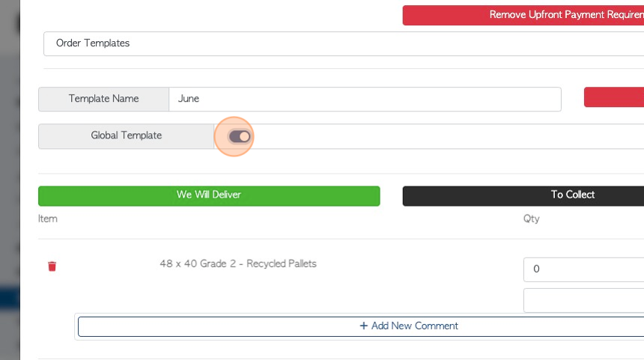The width and height of the screenshot is (644, 360).
Task: Delete the Recycled Pallets item via trash icon
Action: click(x=52, y=266)
